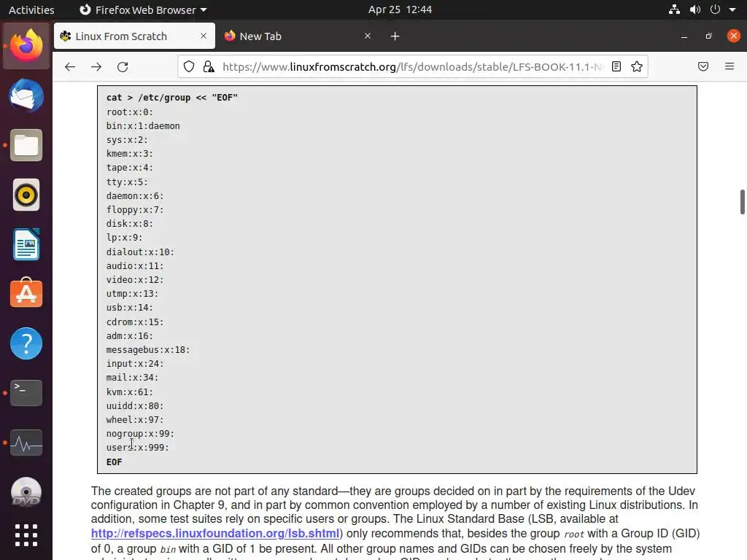Viewport: 747px width, 560px height.
Task: Click the closing 'EOF' line
Action: click(115, 462)
